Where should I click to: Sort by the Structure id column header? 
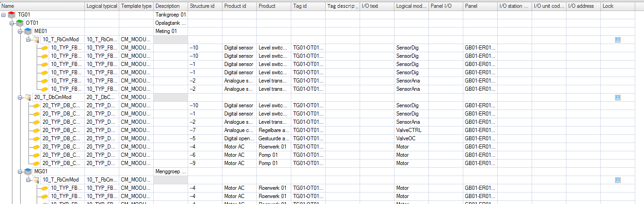click(202, 6)
